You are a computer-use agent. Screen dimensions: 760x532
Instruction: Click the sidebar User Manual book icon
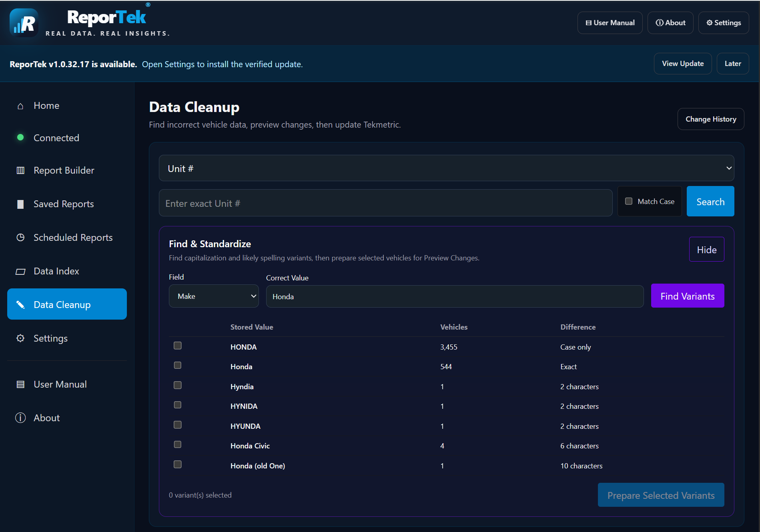[20, 384]
